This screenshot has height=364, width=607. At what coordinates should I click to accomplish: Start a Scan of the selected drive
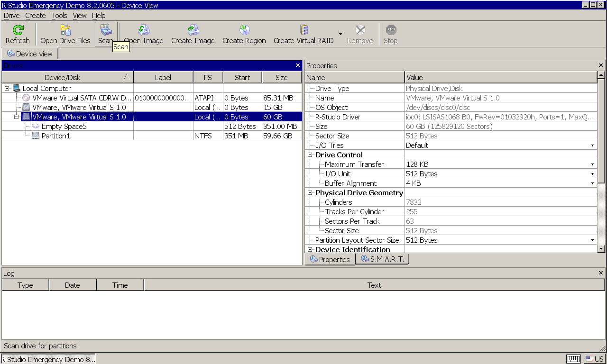(x=105, y=30)
